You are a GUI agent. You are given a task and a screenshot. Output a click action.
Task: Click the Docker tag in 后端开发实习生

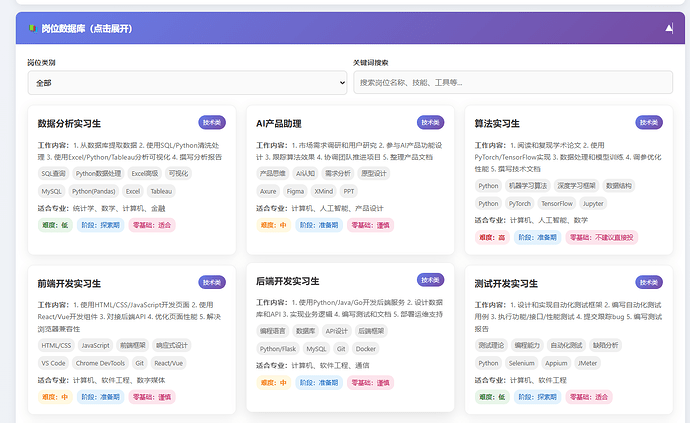[365, 349]
